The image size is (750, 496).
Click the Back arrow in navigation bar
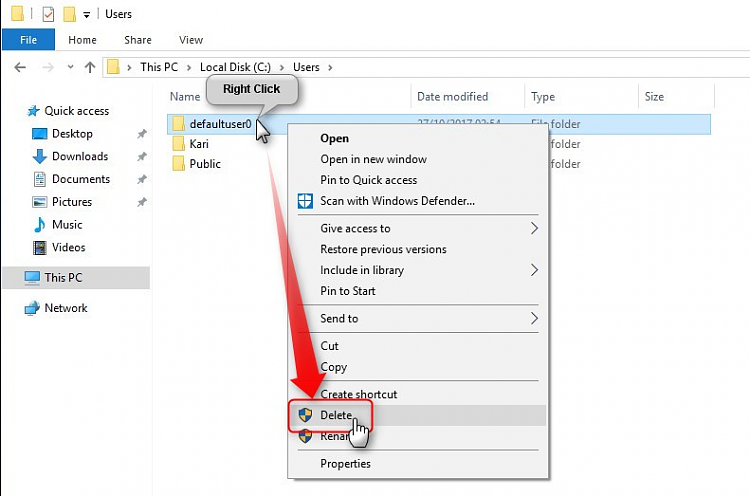(20, 67)
